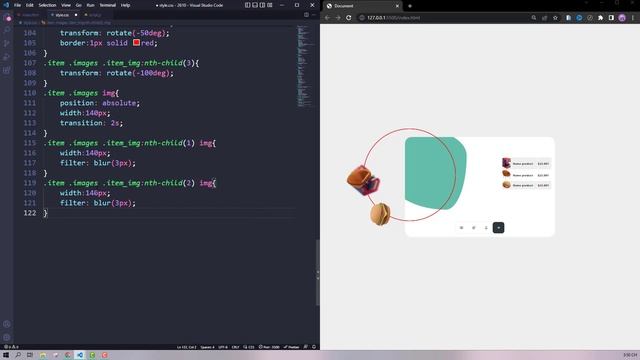The image size is (640, 360).
Task: Click the editor vertical scrollbar thumb
Action: (x=318, y=273)
